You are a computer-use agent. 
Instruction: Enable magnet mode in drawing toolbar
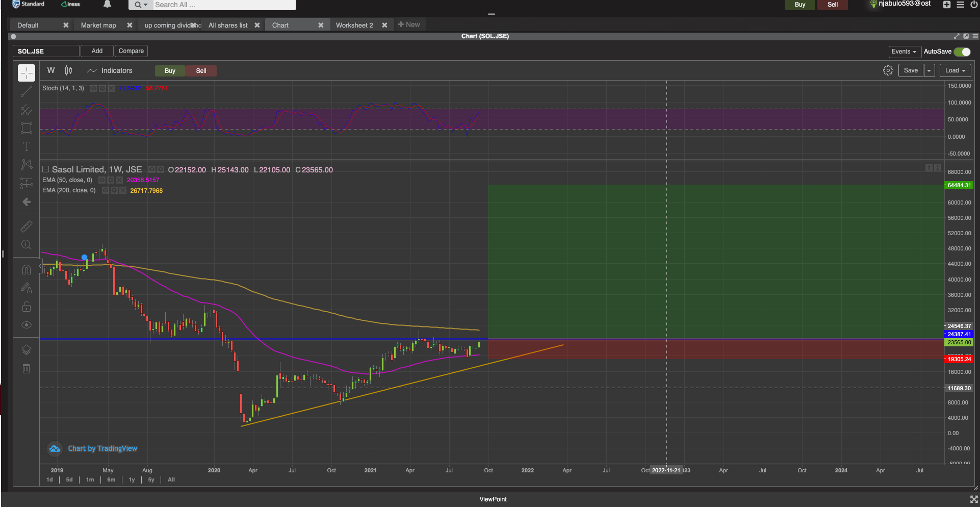coord(27,270)
